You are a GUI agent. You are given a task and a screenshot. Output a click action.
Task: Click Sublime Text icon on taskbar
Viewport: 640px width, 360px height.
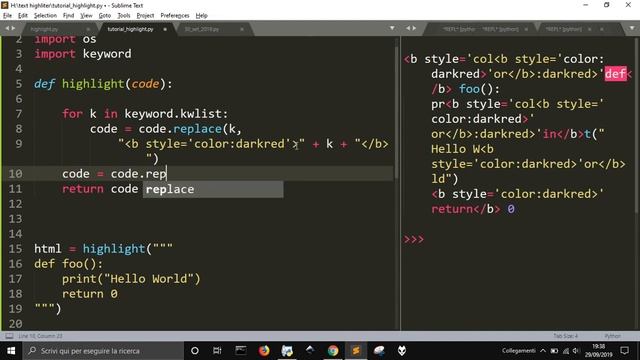(x=356, y=351)
